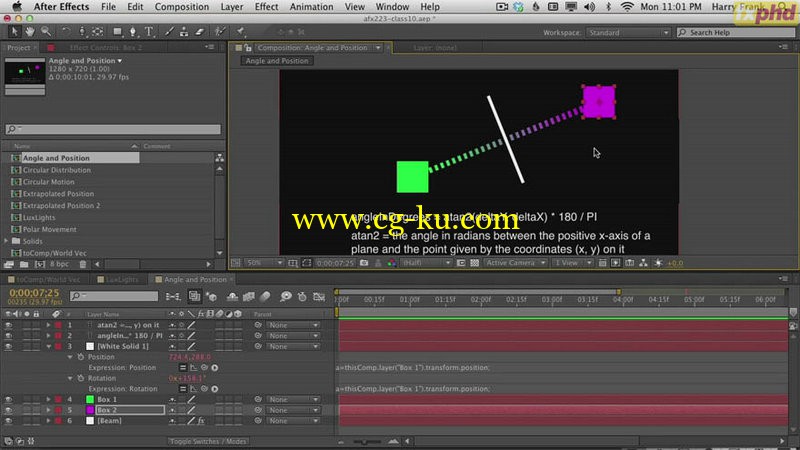This screenshot has width=800, height=450.
Task: Click the project flowchart icon
Action: click(219, 158)
